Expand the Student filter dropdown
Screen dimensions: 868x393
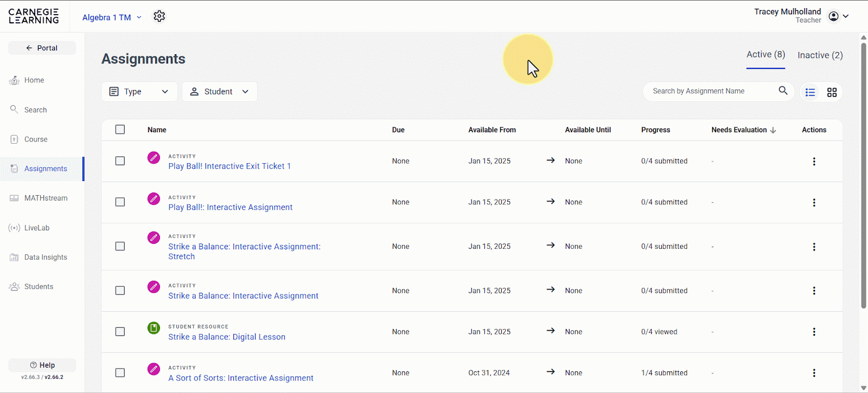[219, 92]
